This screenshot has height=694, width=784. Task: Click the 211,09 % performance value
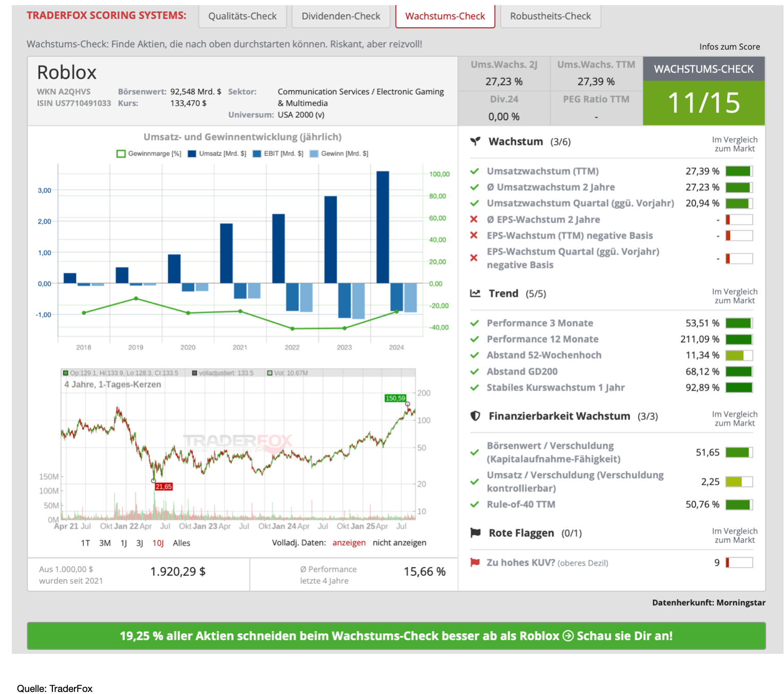pyautogui.click(x=700, y=339)
